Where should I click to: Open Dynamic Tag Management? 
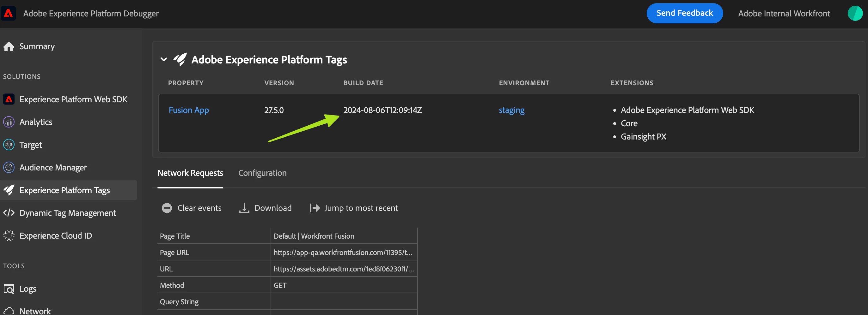tap(67, 213)
